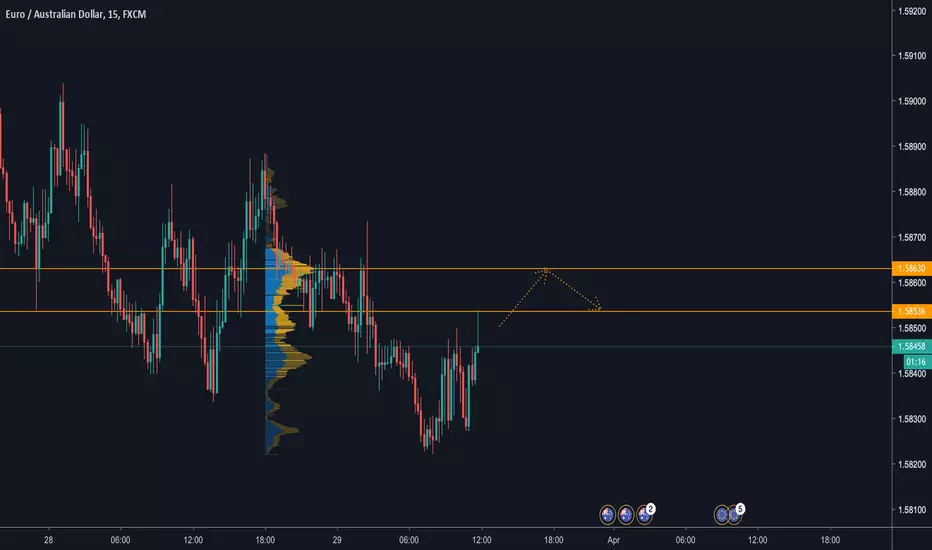The image size is (932, 550).
Task: Click the 1.58800 price axis label
Action: click(x=912, y=191)
